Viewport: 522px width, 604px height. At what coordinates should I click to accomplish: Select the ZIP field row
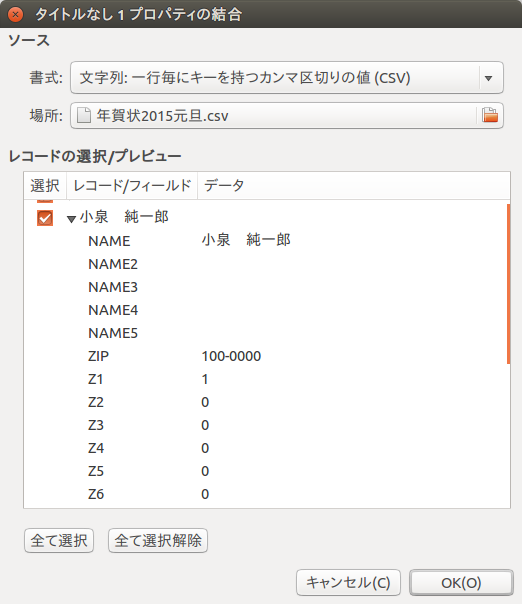[267, 356]
